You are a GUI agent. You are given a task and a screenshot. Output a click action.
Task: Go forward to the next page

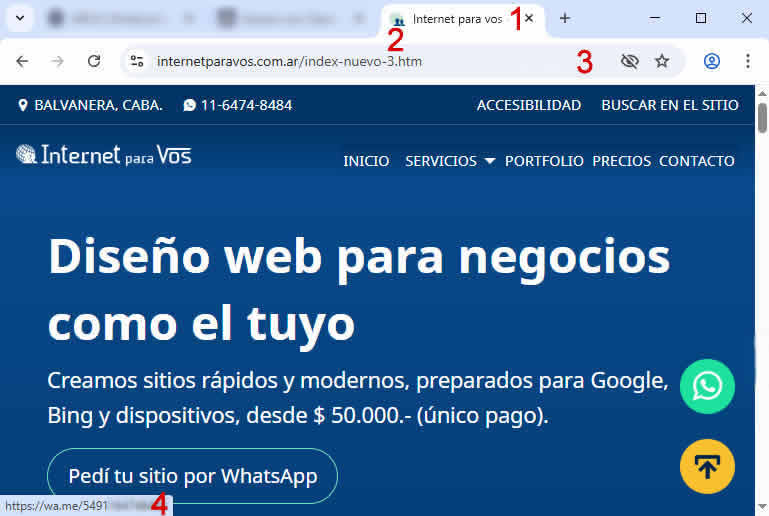point(58,61)
